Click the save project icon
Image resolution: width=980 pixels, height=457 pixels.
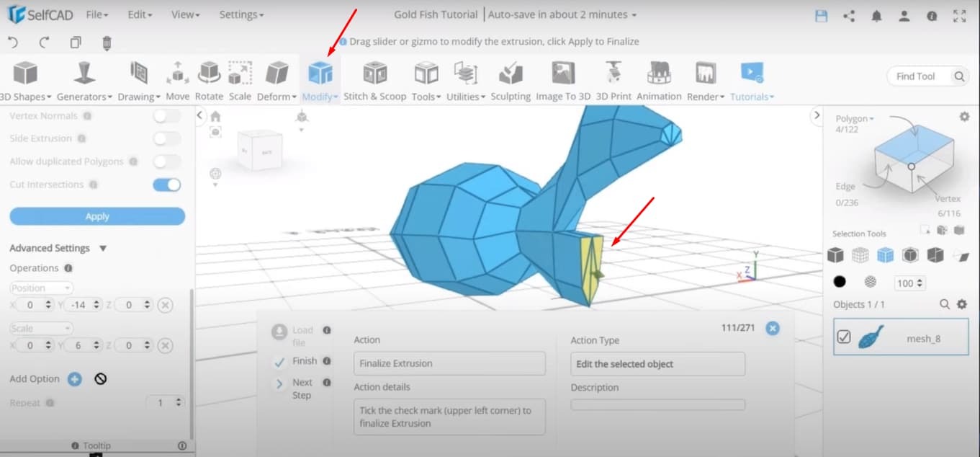click(821, 15)
